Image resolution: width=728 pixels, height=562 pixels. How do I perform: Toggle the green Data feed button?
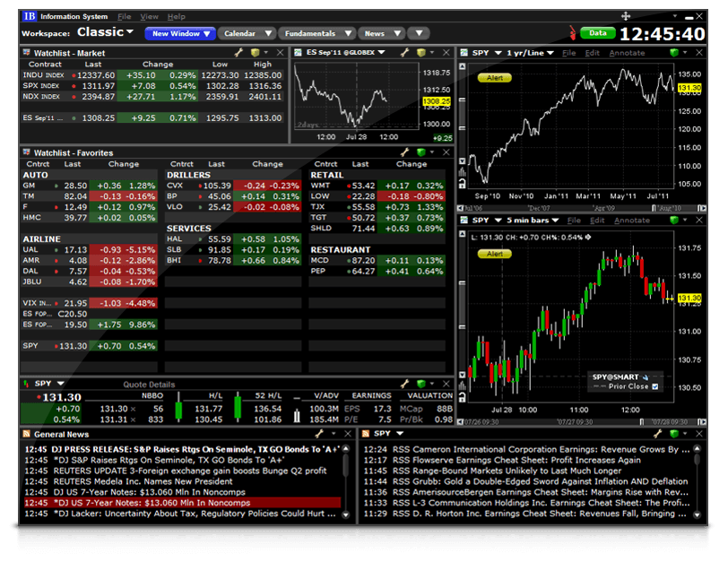coord(597,30)
